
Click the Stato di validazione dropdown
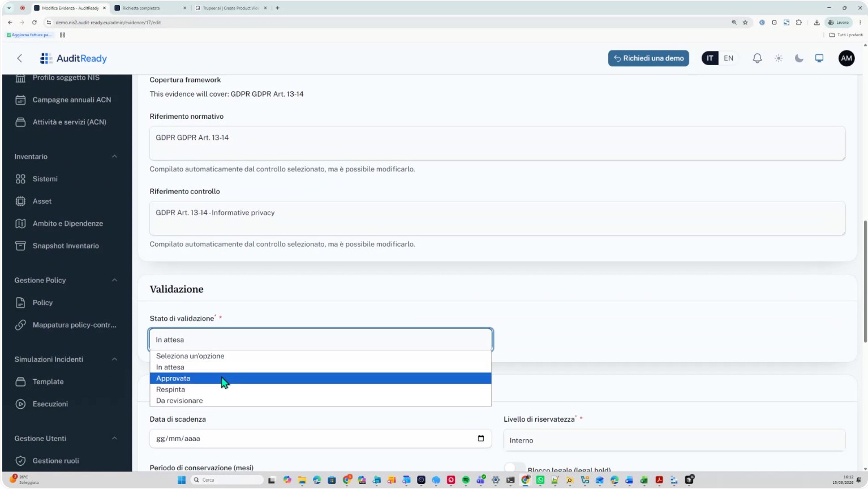(321, 340)
